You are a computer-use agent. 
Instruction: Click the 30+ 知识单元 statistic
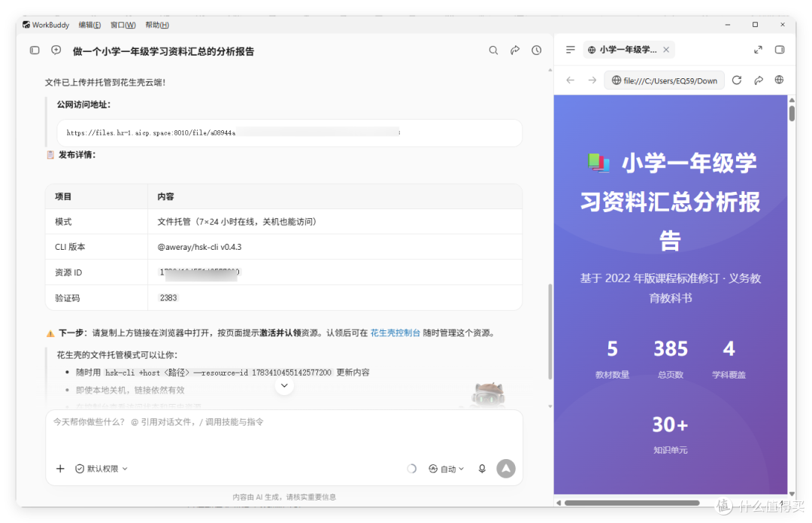670,434
